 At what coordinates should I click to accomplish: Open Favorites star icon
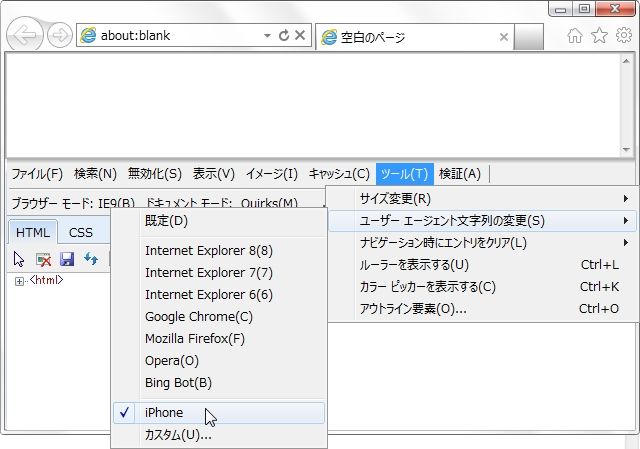tap(599, 36)
